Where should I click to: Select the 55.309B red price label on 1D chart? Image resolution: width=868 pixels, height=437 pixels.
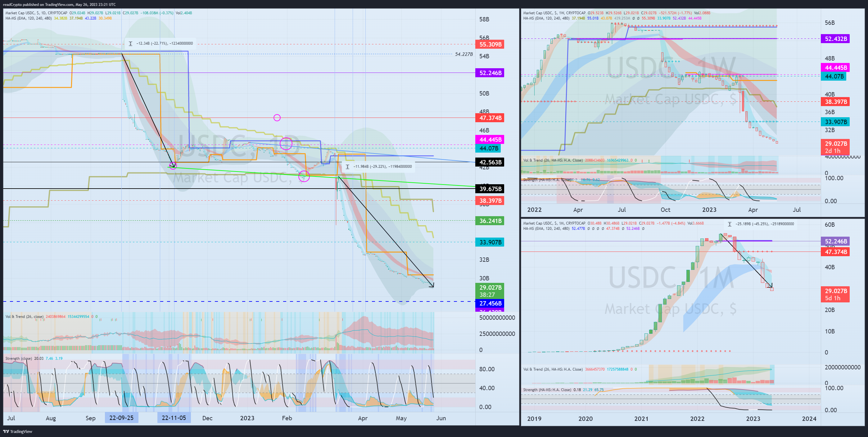click(490, 44)
